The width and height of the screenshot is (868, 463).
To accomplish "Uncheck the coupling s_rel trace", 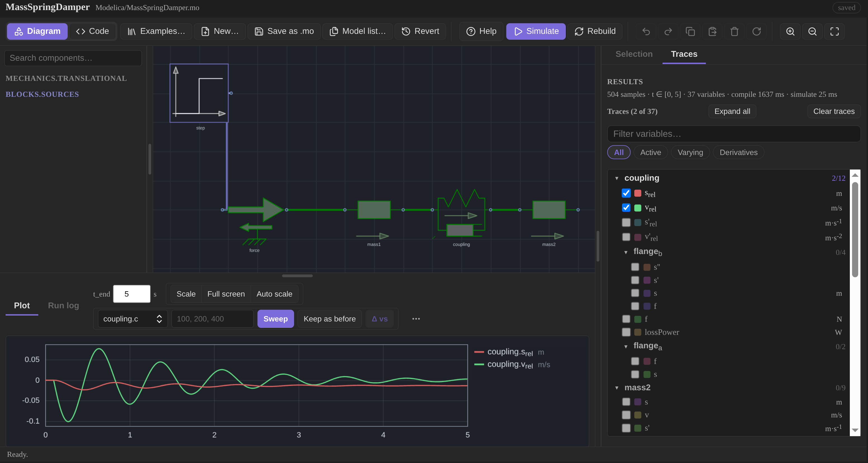I will [626, 193].
